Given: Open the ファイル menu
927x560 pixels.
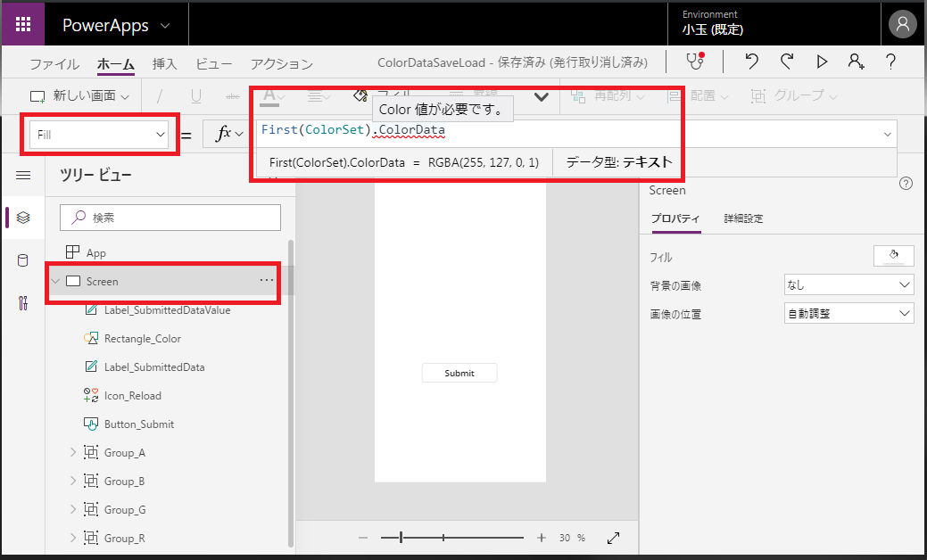Looking at the screenshot, I should pyautogui.click(x=54, y=64).
